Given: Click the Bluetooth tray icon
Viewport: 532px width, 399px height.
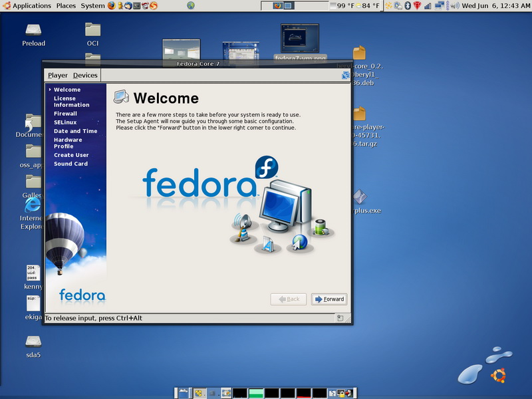Looking at the screenshot, I should coord(407,6).
